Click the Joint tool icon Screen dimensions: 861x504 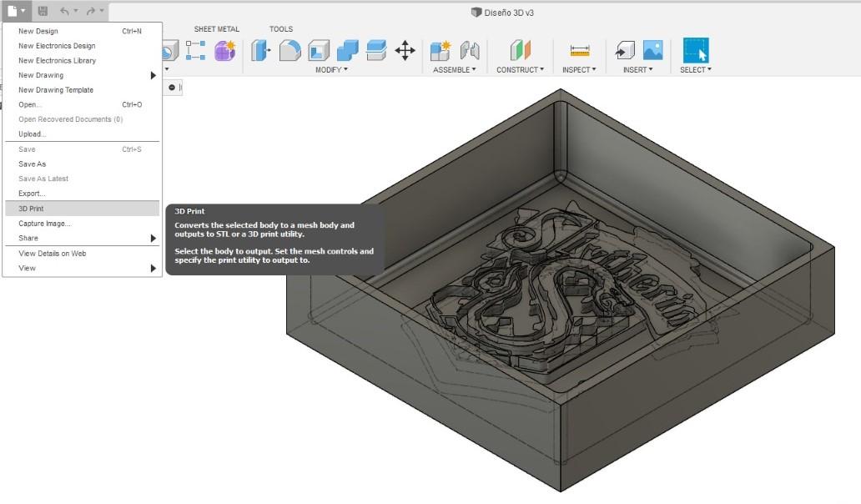(x=470, y=51)
